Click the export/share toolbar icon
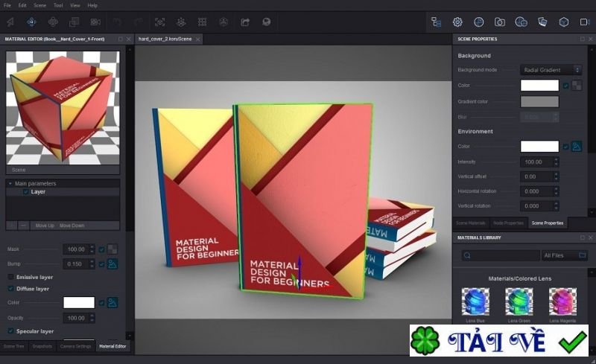The width and height of the screenshot is (596, 364). click(x=245, y=22)
